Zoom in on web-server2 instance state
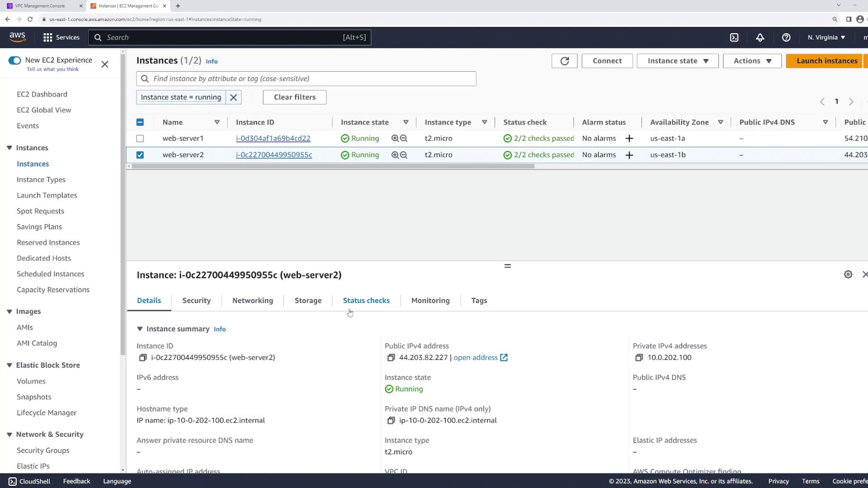The width and height of the screenshot is (868, 488). pos(395,155)
